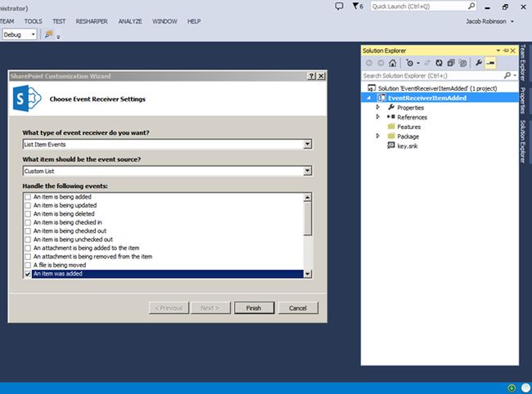The width and height of the screenshot is (532, 394).
Task: Open the TOOLS menu
Action: click(x=33, y=21)
